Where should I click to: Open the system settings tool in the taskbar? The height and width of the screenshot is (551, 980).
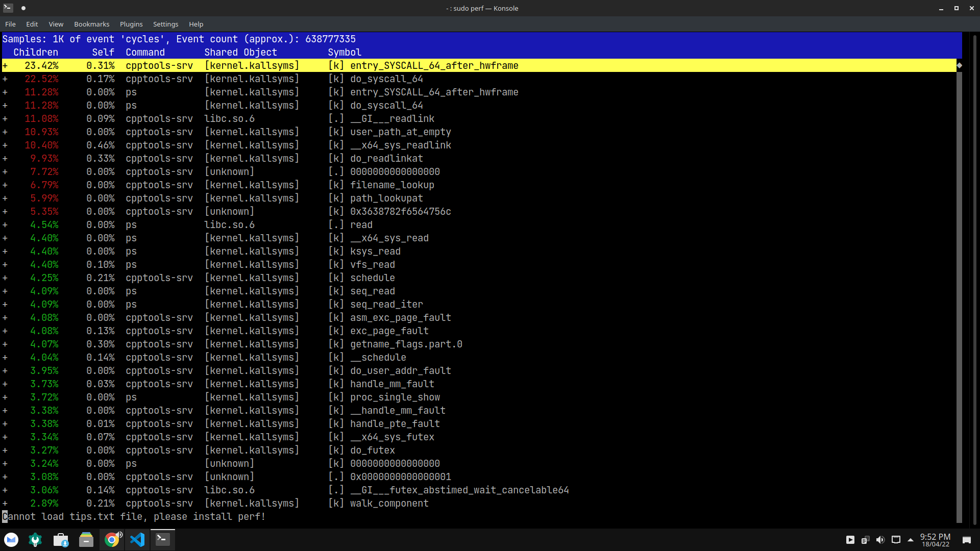[x=35, y=539]
